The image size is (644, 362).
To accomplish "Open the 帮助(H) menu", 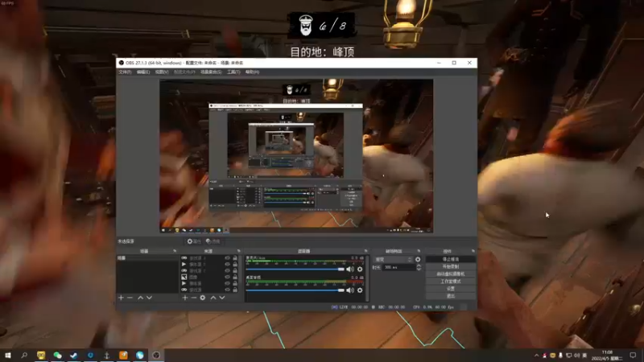I will 252,72.
